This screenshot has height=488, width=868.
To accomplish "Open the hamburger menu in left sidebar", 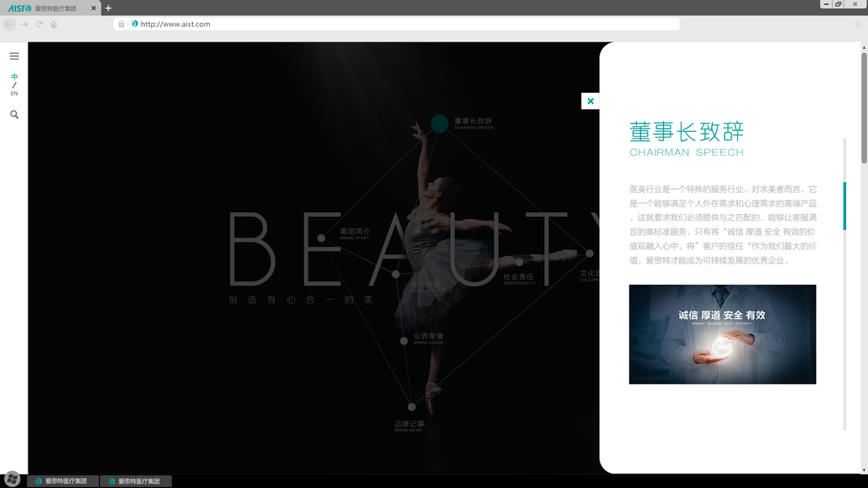I will pos(15,56).
